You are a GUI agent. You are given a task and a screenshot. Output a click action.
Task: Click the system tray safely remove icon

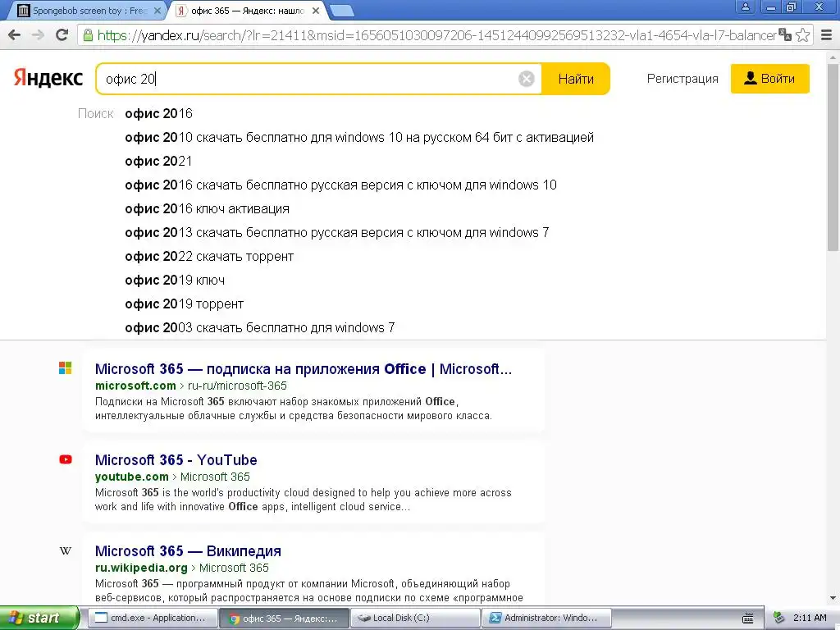tap(779, 618)
